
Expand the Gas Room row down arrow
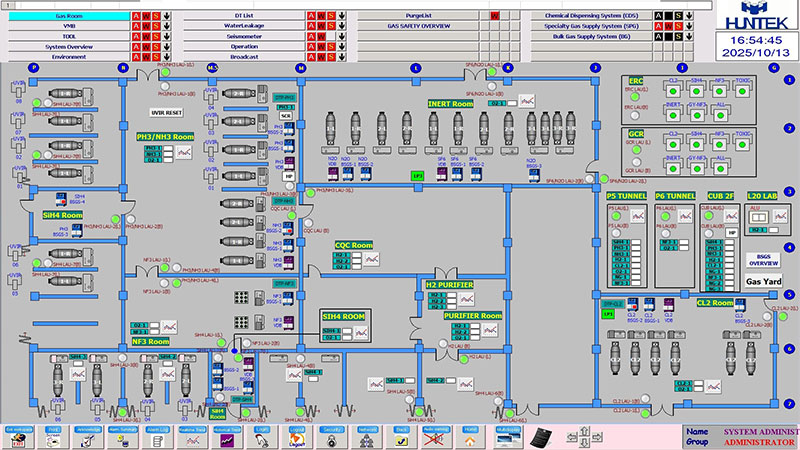pos(166,17)
